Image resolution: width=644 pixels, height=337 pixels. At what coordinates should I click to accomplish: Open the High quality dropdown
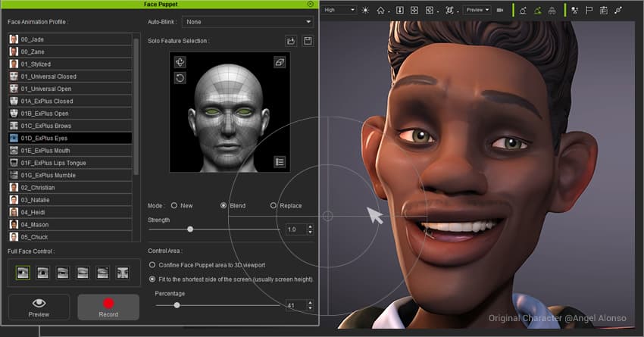click(339, 10)
